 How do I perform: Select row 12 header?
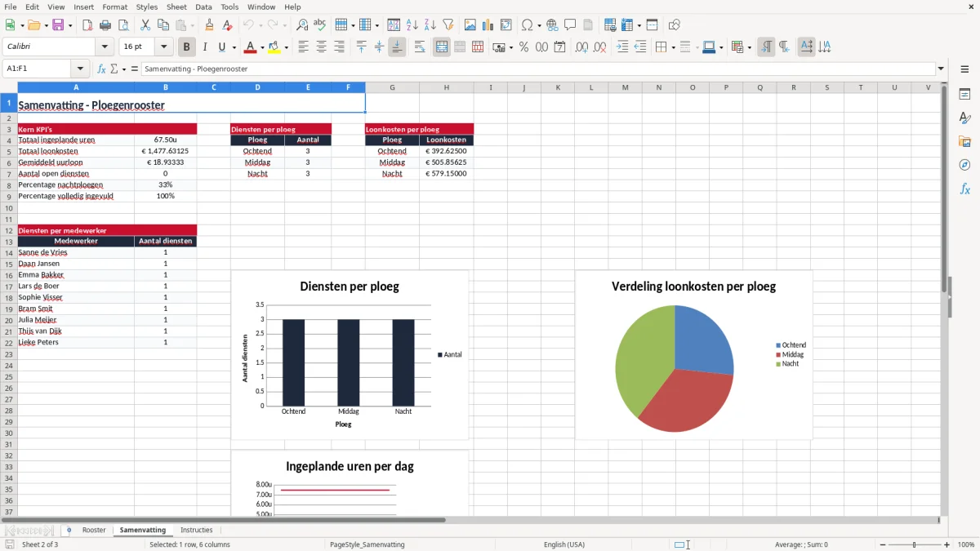(x=9, y=230)
